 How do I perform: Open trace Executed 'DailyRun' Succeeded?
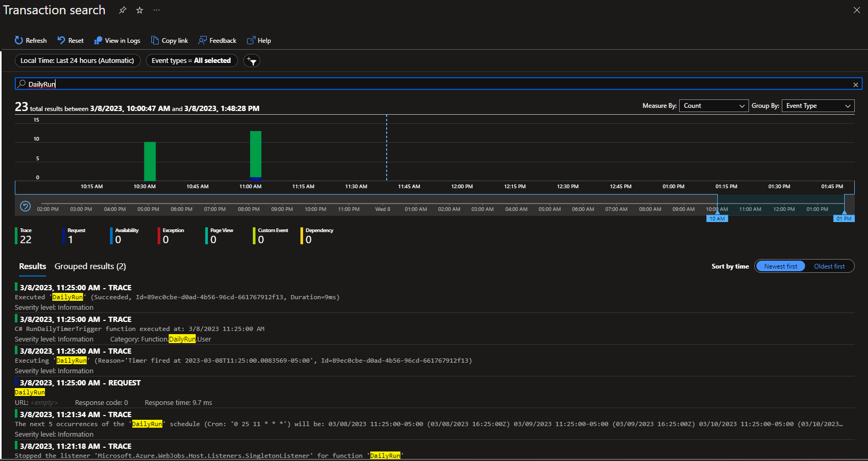[435, 297]
